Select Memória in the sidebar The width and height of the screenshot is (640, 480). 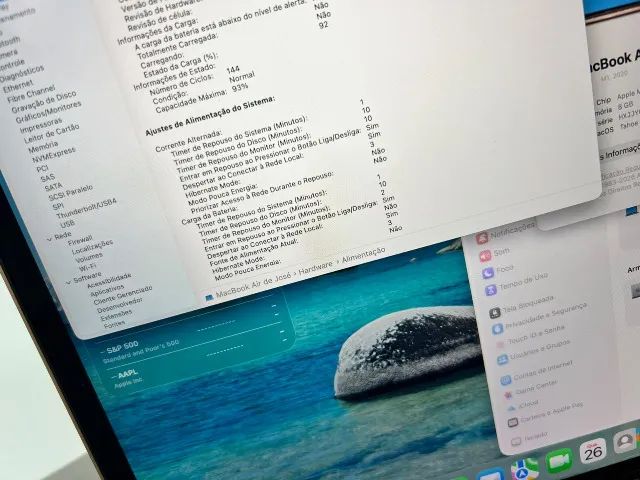[x=43, y=147]
